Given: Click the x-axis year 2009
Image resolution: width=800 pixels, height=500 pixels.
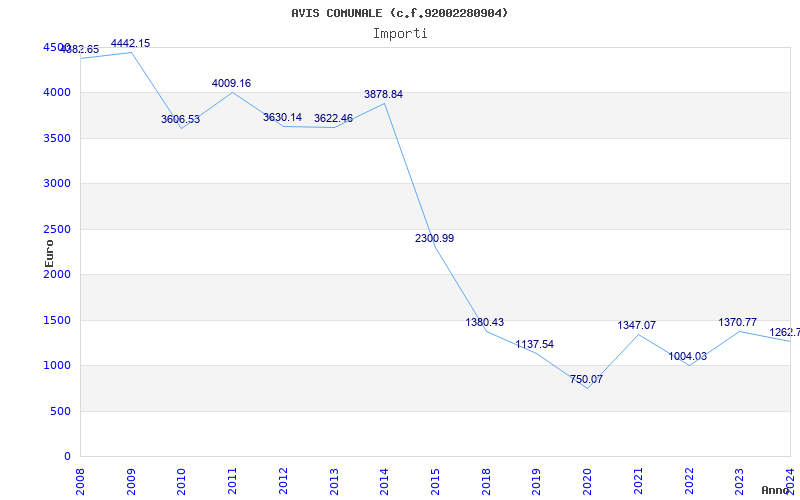Looking at the screenshot, I should (131, 481).
